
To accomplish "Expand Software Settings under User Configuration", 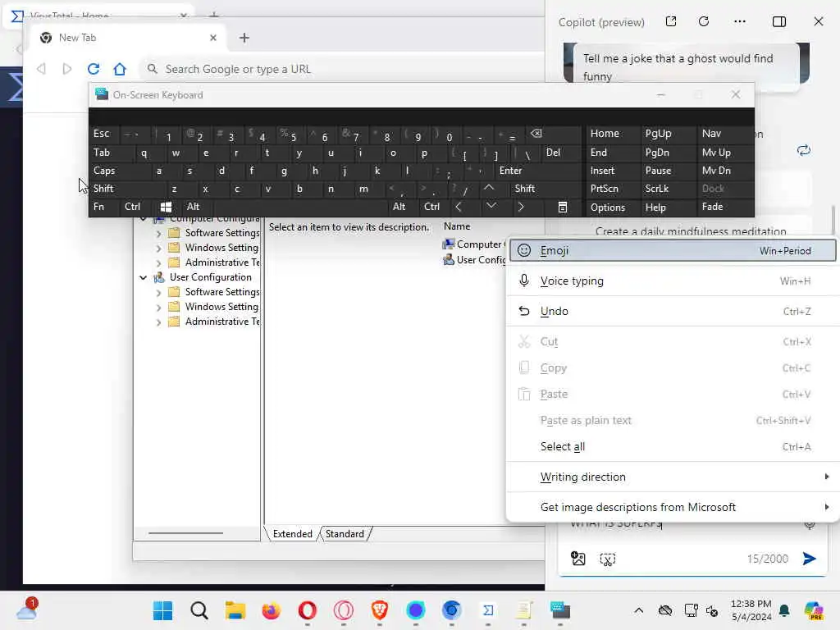I will pos(158,293).
